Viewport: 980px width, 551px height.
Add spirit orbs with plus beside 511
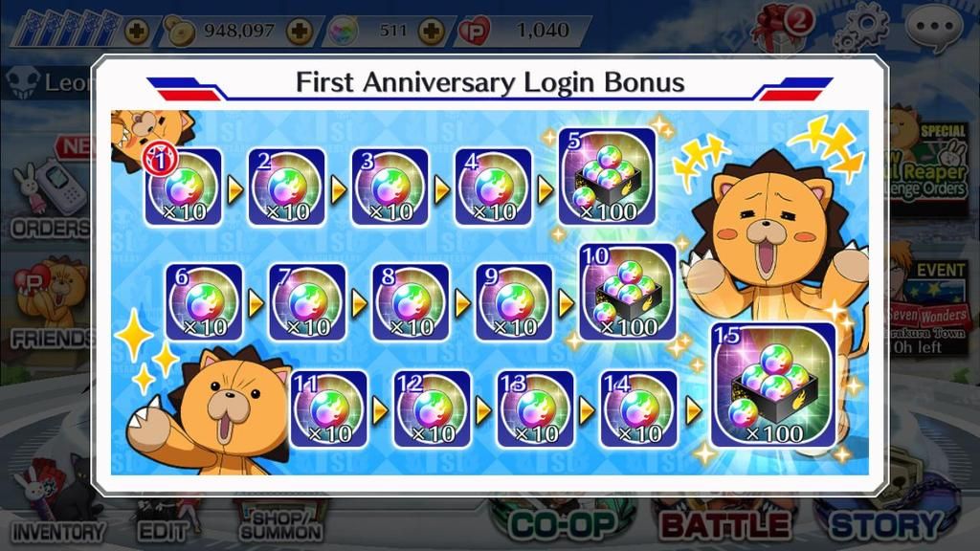(432, 31)
